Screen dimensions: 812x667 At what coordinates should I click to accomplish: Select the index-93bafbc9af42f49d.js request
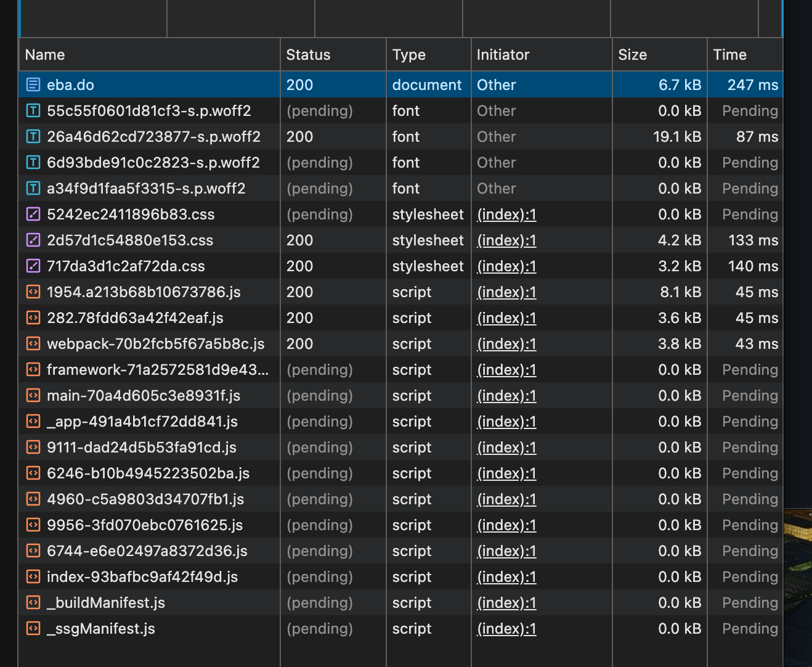point(142,577)
